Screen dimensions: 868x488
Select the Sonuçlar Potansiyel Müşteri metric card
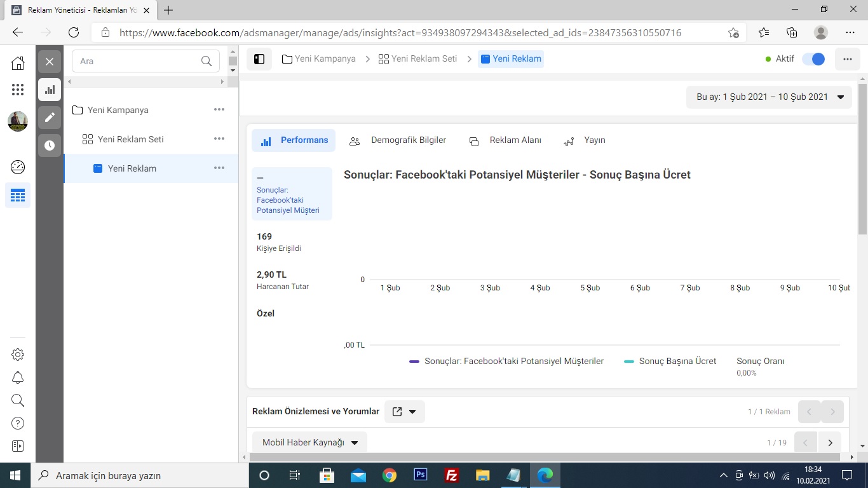[x=292, y=194]
